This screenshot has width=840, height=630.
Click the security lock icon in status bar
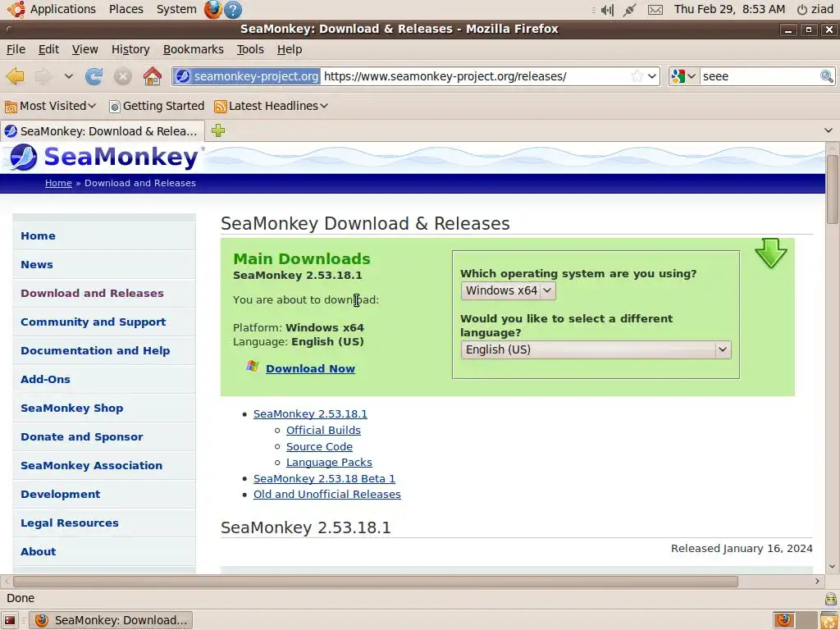830,598
